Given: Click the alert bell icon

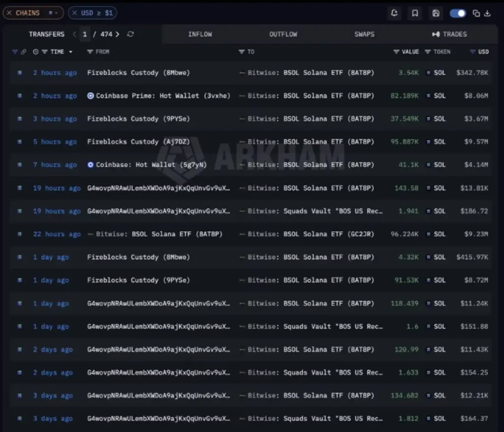Looking at the screenshot, I should click(x=394, y=13).
